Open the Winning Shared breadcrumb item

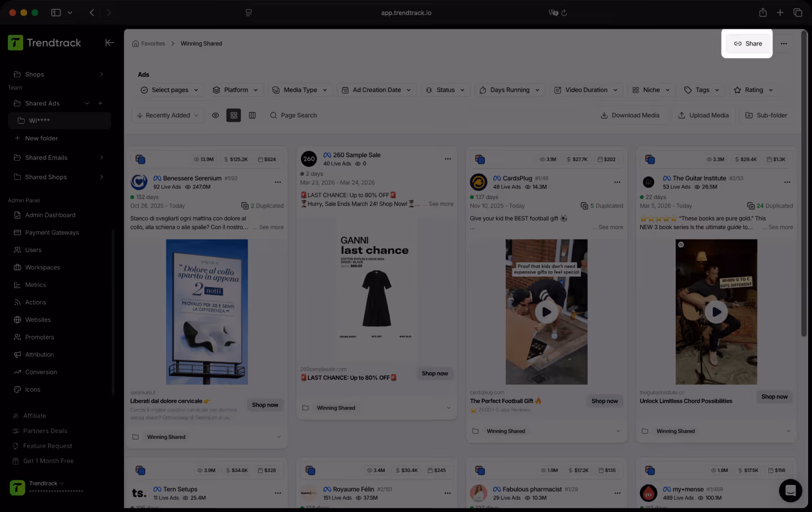201,43
